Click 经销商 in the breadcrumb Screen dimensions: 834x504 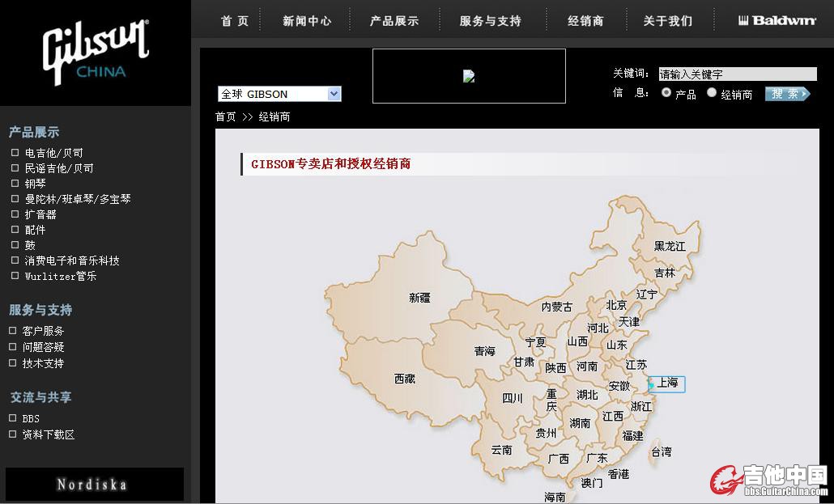point(274,117)
